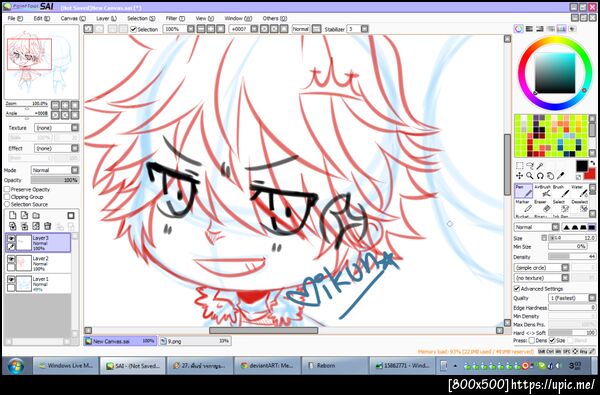Create a new normal layer
The image size is (600, 395).
point(13,215)
